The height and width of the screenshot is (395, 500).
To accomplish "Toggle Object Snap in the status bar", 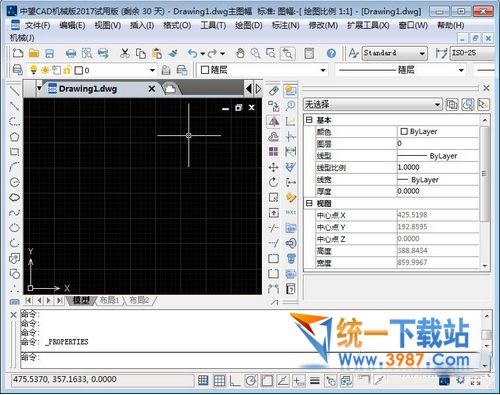I will coord(267,380).
